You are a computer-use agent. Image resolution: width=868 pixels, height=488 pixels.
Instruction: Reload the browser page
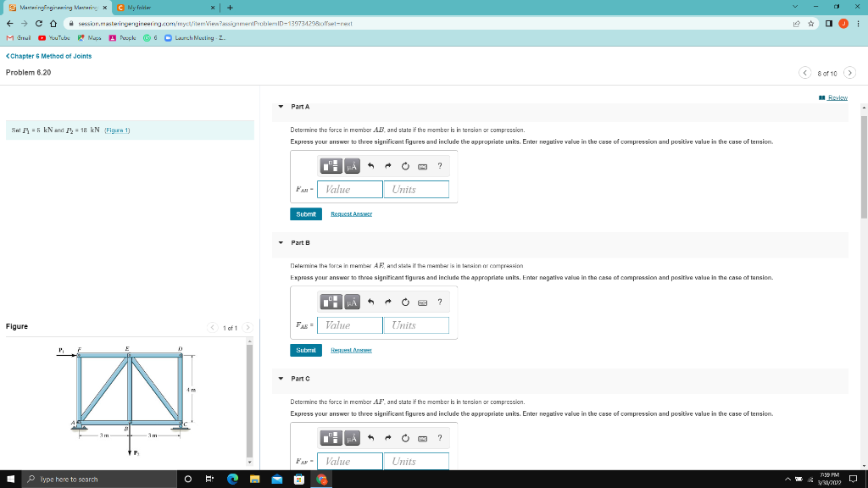(39, 23)
